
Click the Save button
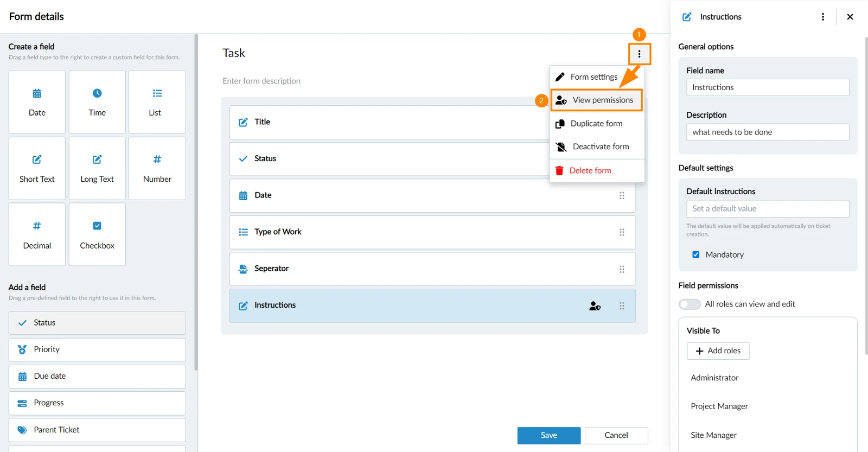point(549,435)
